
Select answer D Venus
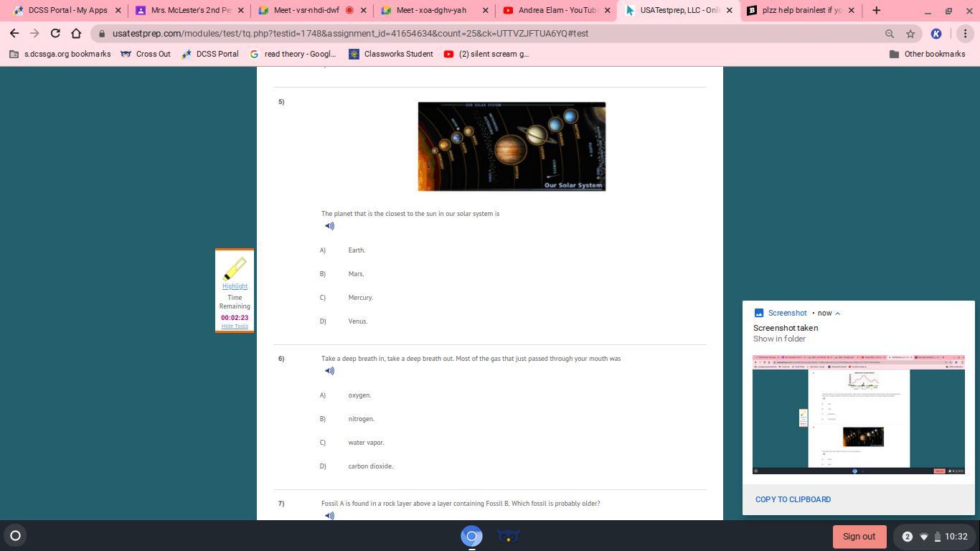click(357, 321)
